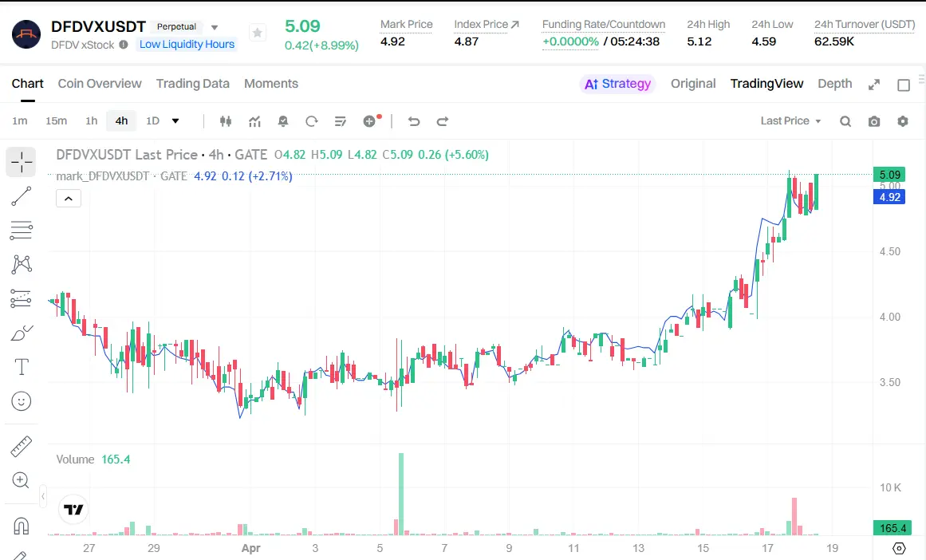Toggle the magnet snap mode

[x=22, y=525]
